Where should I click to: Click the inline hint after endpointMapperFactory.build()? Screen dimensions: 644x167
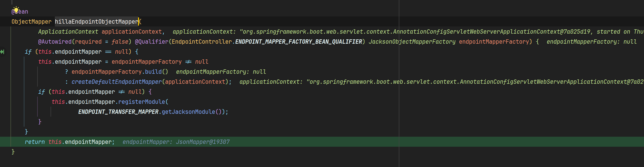pyautogui.click(x=221, y=72)
